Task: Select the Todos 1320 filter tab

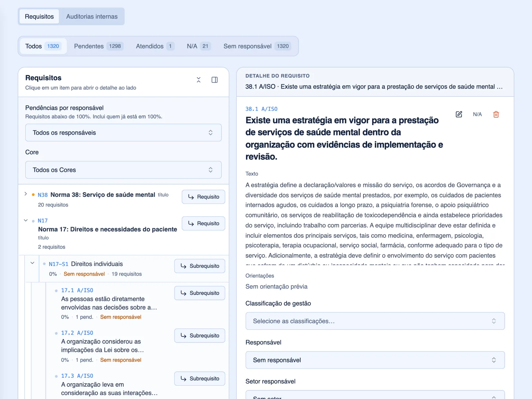Action: (43, 46)
